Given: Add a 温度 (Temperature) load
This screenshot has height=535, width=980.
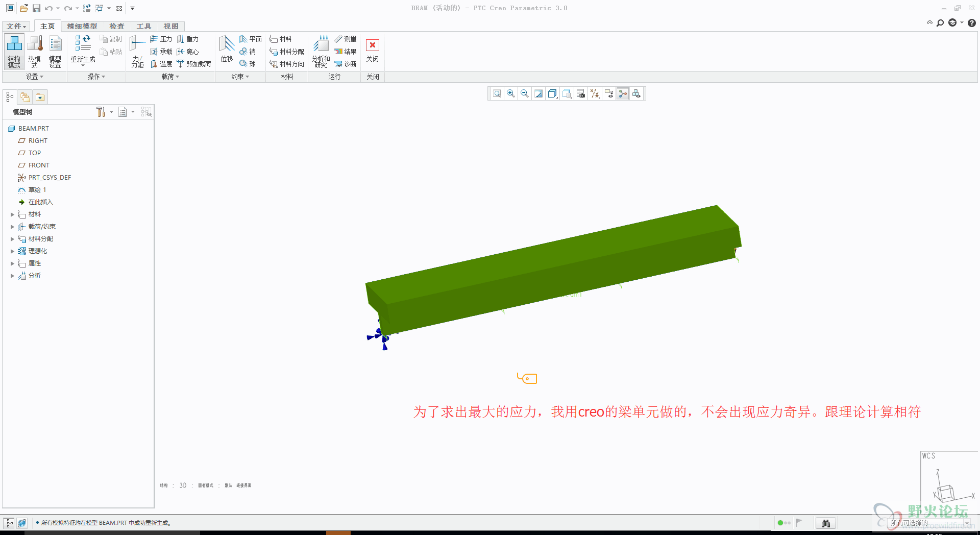Looking at the screenshot, I should (161, 64).
